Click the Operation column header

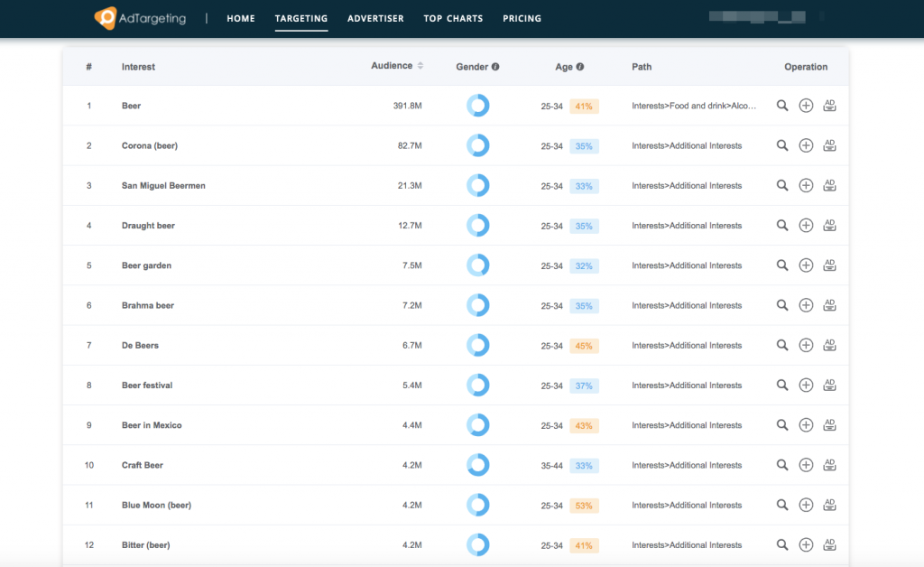pyautogui.click(x=806, y=67)
